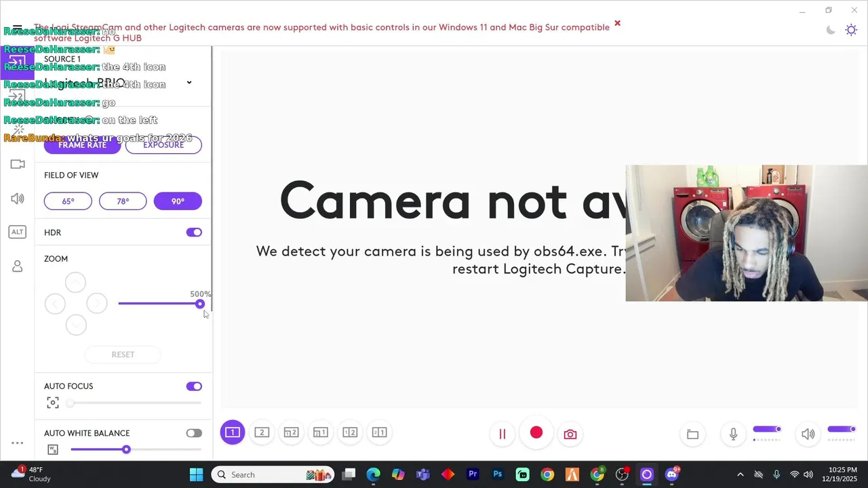This screenshot has height=488, width=868.
Task: Click the settings panel vertical scrollbar
Action: pyautogui.click(x=212, y=180)
